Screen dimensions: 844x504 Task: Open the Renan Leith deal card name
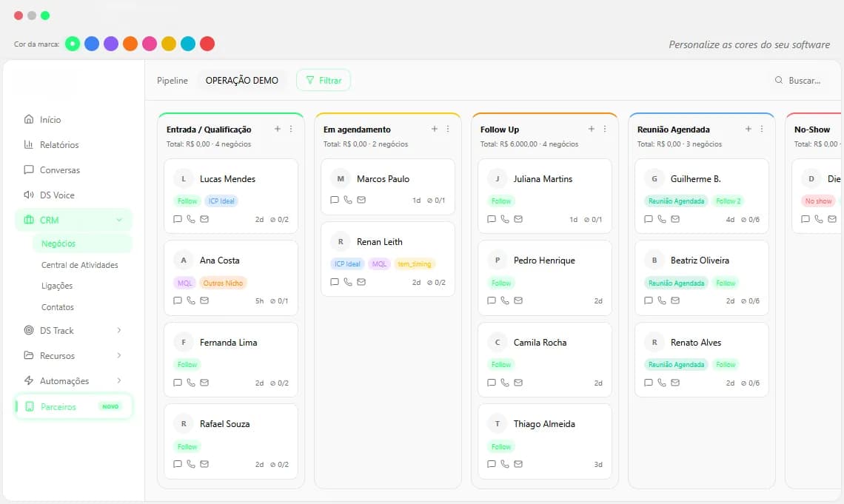click(x=380, y=242)
